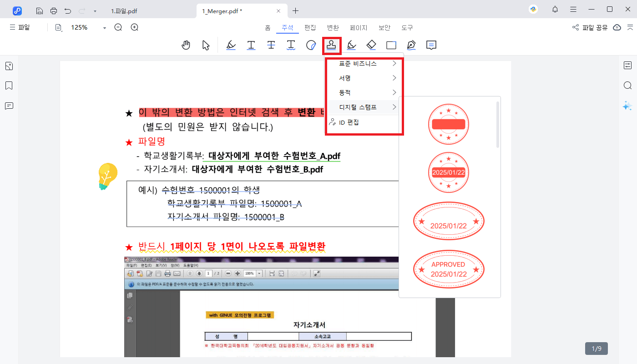Image resolution: width=637 pixels, height=364 pixels.
Task: Click the Save icon in the title bar
Action: point(40,10)
